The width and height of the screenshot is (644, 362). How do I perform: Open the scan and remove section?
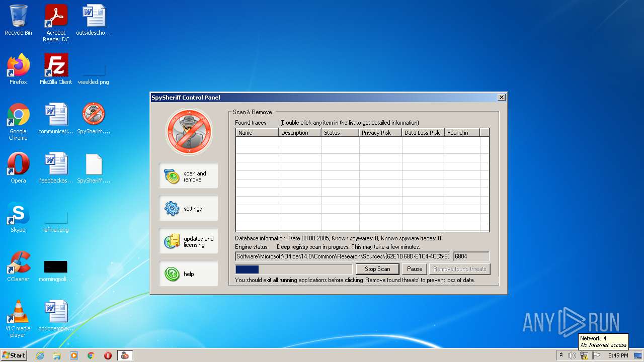click(x=189, y=176)
